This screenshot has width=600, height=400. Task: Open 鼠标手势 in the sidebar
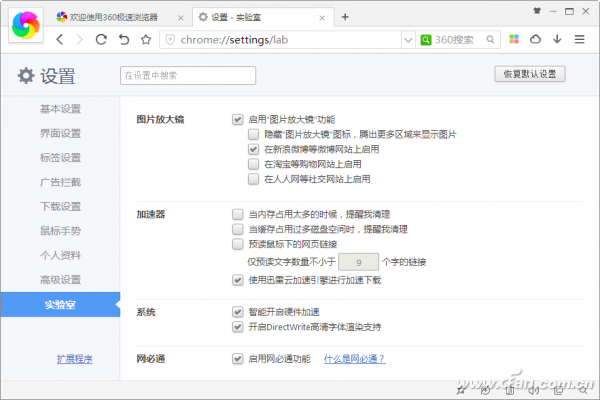click(x=60, y=231)
